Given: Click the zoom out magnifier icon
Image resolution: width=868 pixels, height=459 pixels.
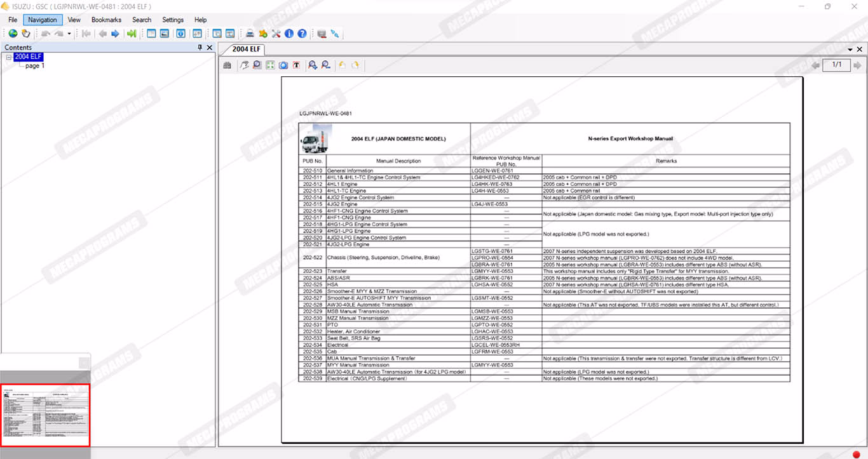Looking at the screenshot, I should point(325,65).
